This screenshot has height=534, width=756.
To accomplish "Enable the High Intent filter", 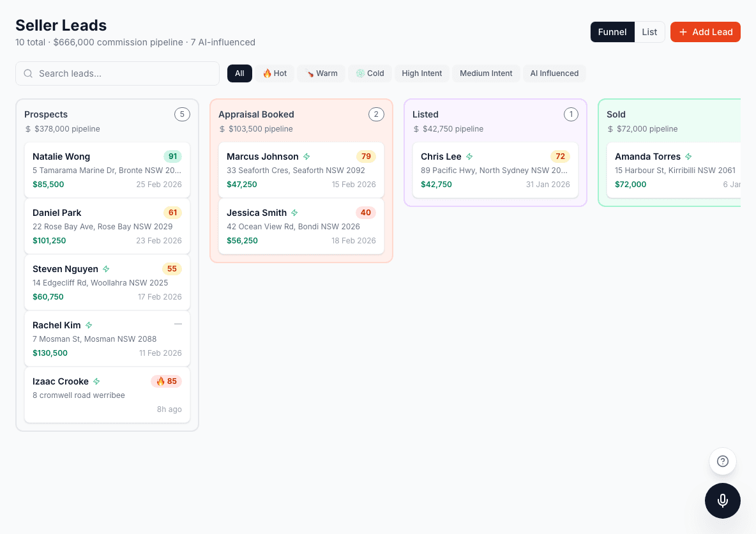I will [422, 73].
